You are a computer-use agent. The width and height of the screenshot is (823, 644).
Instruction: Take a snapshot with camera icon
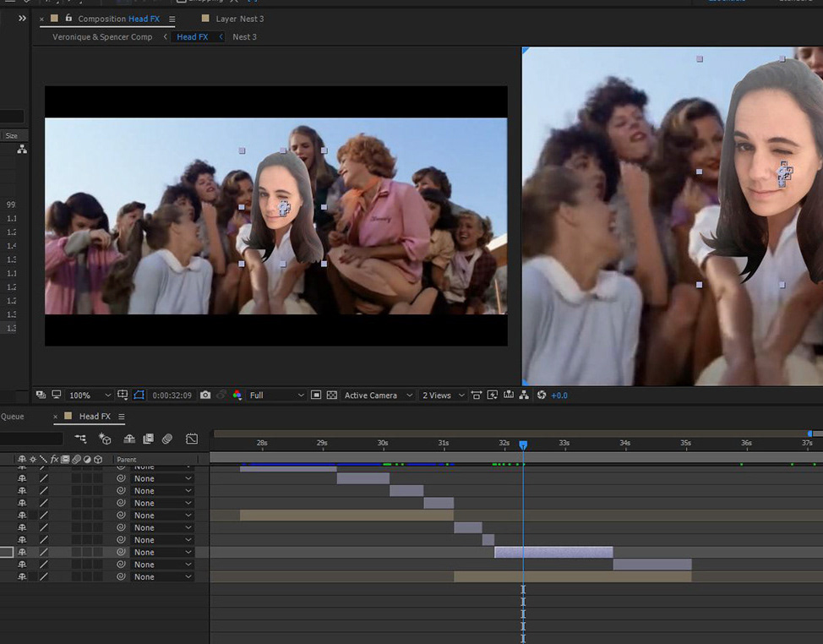pos(205,395)
